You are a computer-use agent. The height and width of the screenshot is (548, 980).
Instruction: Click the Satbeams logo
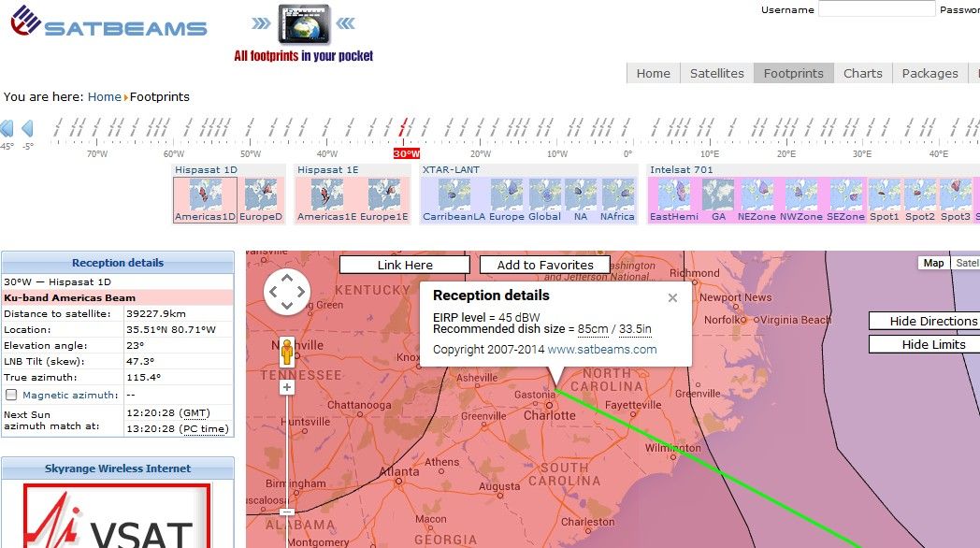click(x=108, y=22)
